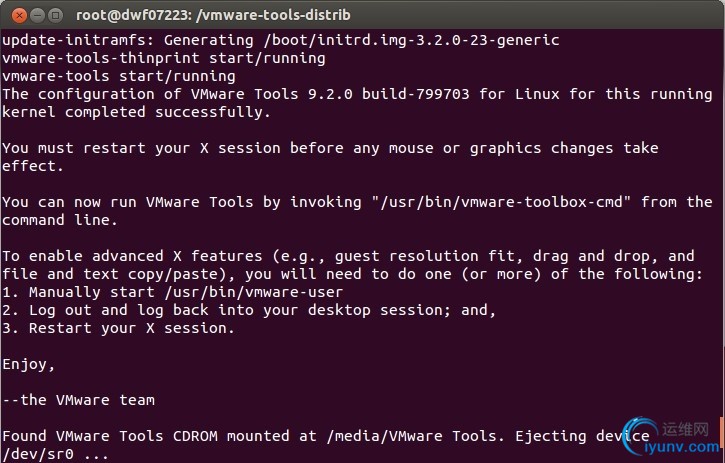Click the vmware-tools-thinprint start/running line
Screen dimensions: 725x463
tap(164, 58)
